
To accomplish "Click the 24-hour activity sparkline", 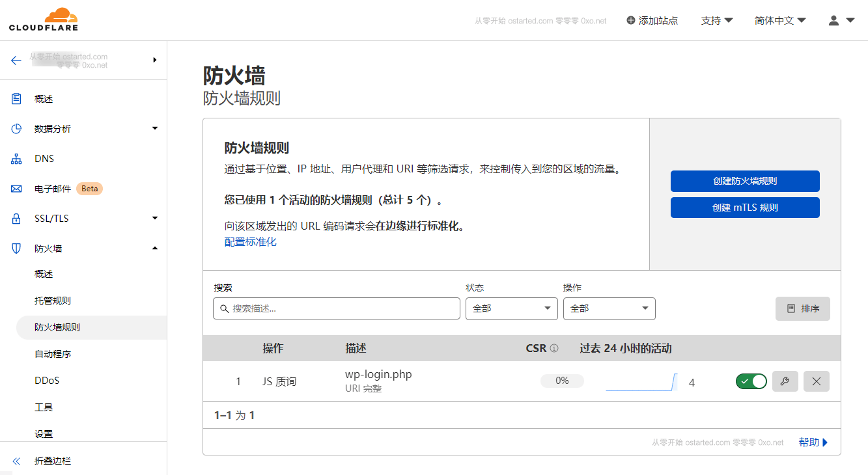I will [x=641, y=382].
